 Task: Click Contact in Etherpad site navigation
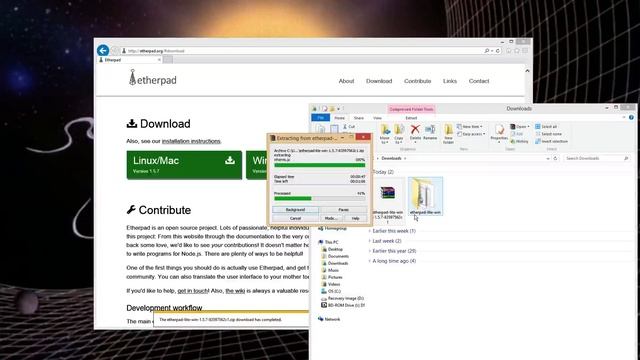479,81
